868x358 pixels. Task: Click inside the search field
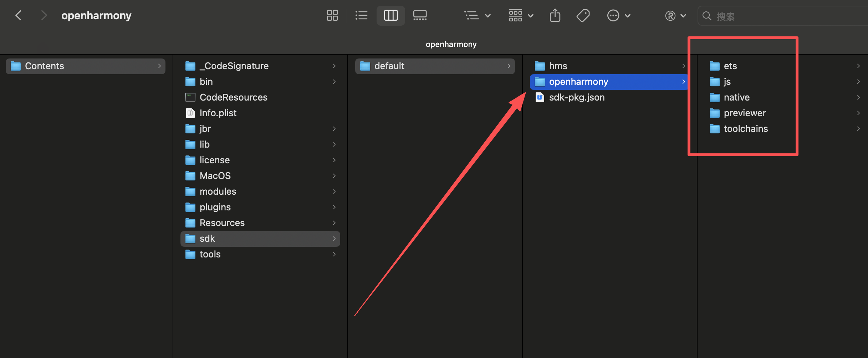click(767, 16)
